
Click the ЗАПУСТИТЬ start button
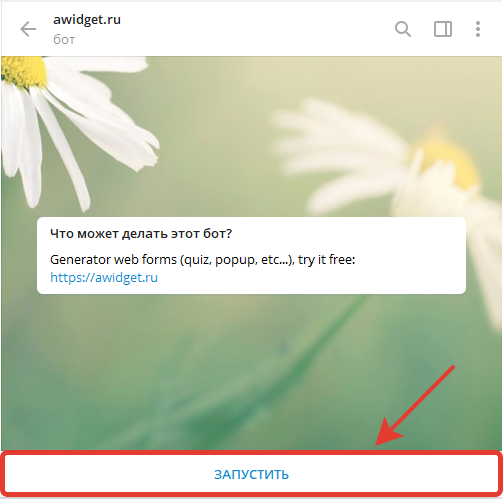[x=251, y=474]
